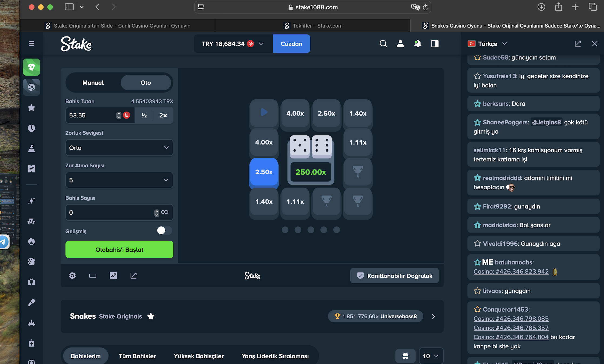
Task: Click the ghost mode icon
Action: tap(405, 356)
